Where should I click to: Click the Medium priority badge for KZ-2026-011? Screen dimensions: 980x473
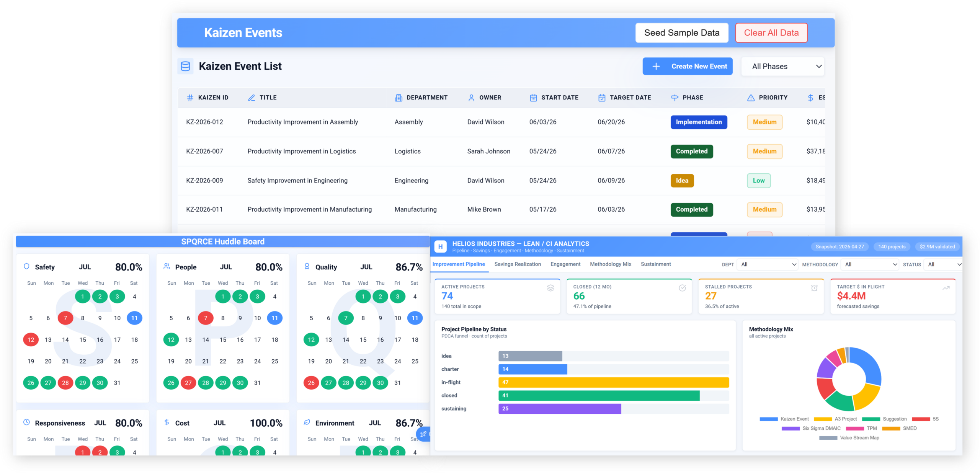coord(764,209)
